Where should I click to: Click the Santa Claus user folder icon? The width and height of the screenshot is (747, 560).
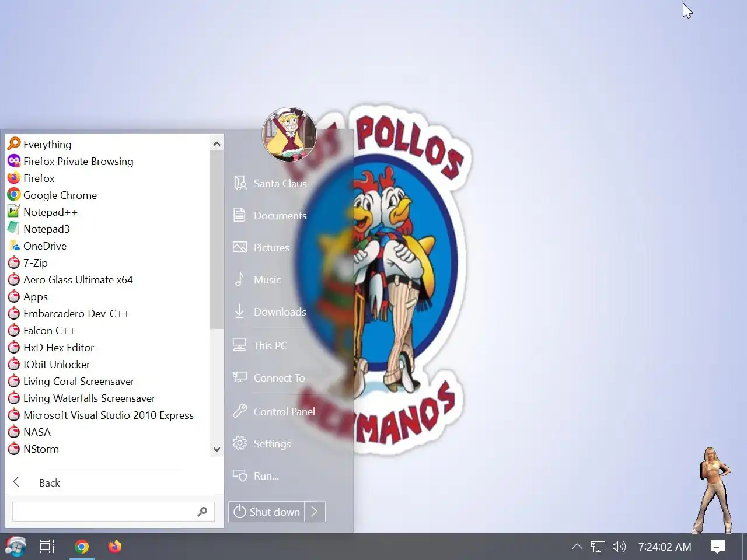(240, 183)
